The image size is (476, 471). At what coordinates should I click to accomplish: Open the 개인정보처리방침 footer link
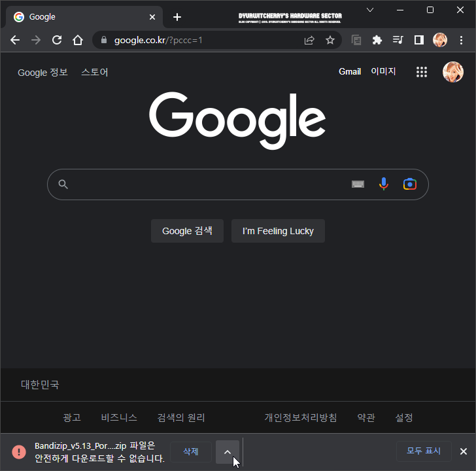pyautogui.click(x=301, y=417)
